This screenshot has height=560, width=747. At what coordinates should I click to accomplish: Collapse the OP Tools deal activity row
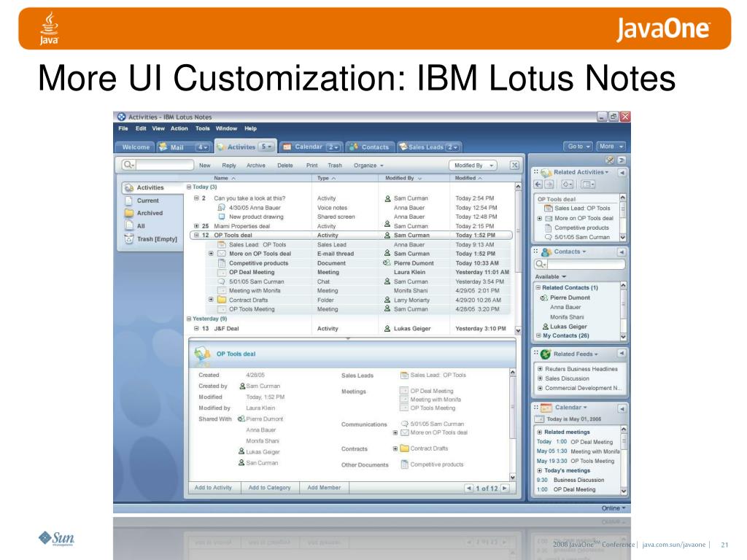point(196,236)
